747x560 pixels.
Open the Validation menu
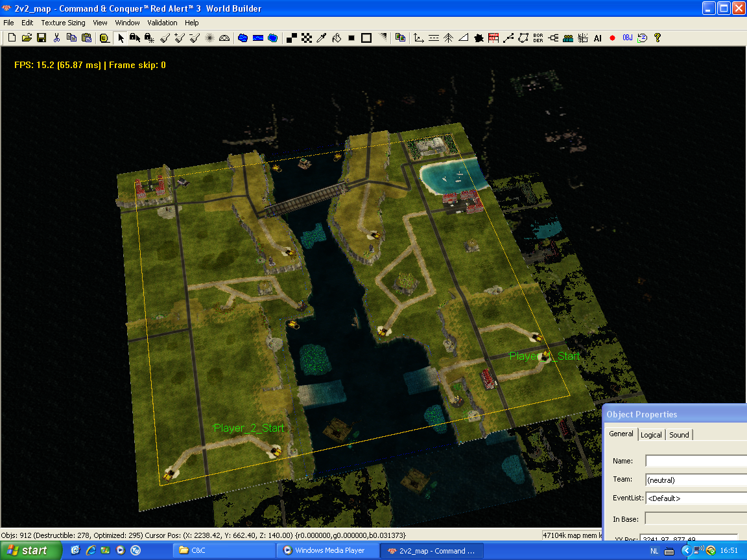pyautogui.click(x=162, y=23)
